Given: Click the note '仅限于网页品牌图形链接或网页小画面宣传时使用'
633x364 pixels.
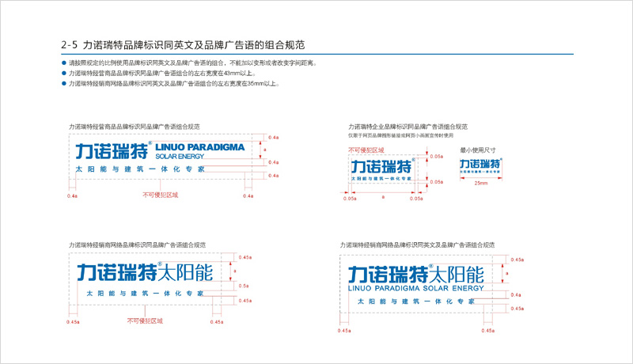Looking at the screenshot, I should tap(400, 135).
